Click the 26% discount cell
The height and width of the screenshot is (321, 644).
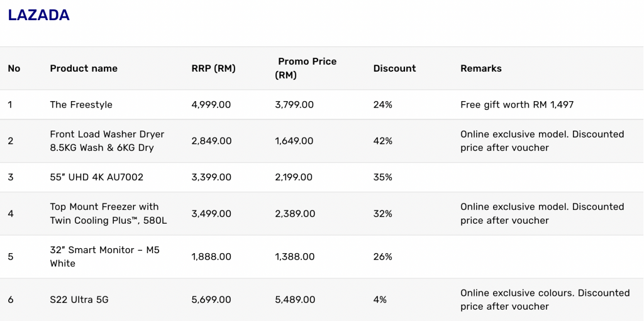(x=382, y=256)
